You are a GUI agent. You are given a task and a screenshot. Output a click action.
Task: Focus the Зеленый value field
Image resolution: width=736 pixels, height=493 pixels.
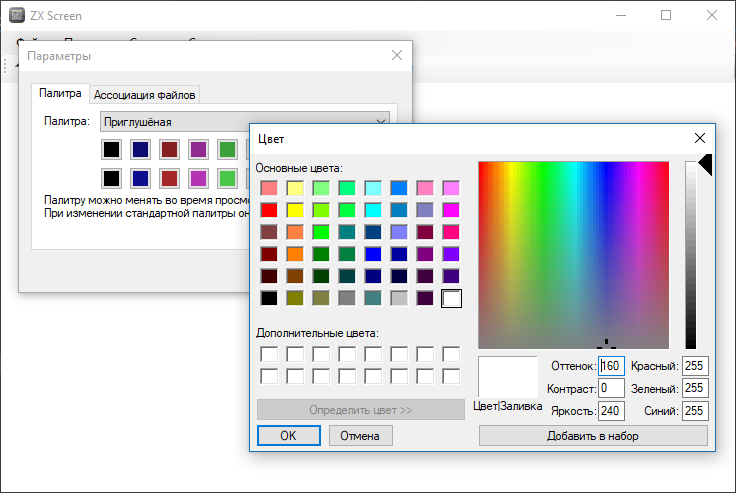click(x=695, y=388)
